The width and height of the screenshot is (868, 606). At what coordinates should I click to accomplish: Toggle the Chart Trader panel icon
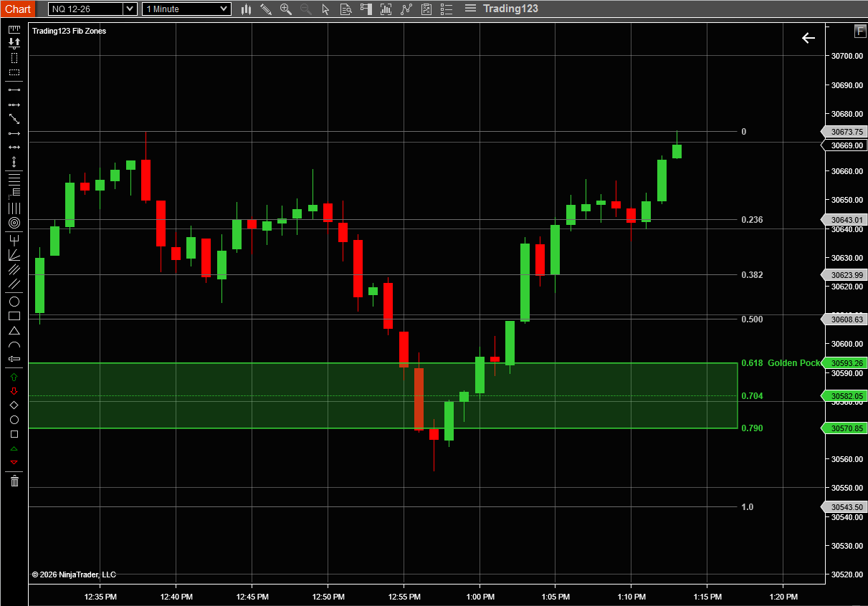click(366, 9)
